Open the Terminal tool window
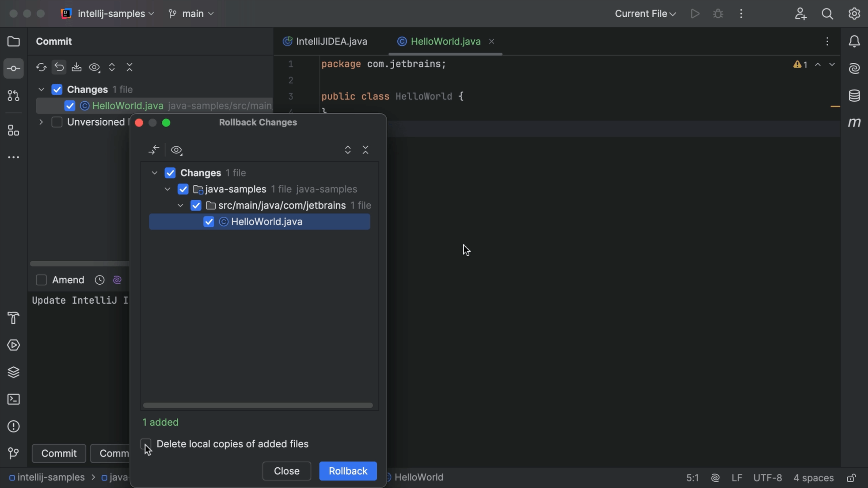 tap(14, 399)
